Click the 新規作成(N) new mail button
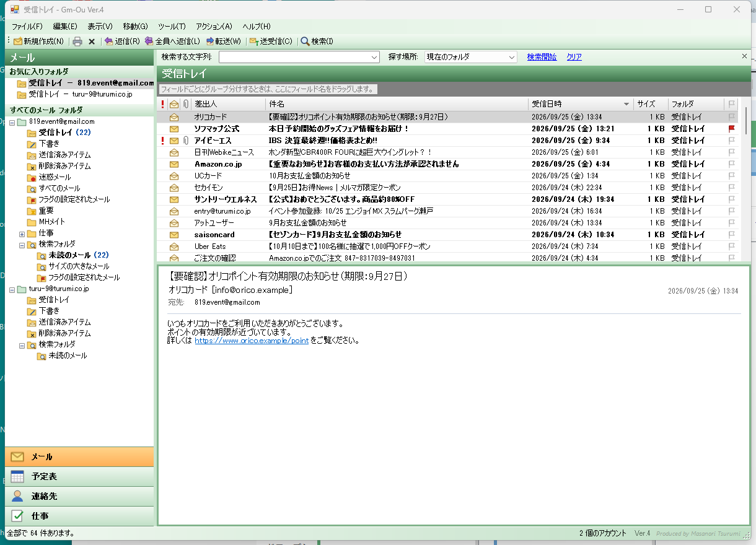The width and height of the screenshot is (756, 545). click(x=38, y=41)
